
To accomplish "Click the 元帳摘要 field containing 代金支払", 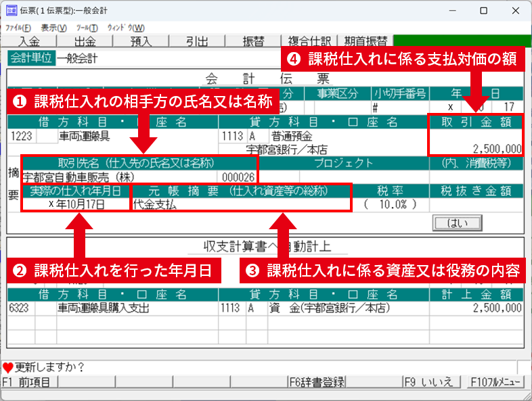I will (240, 204).
